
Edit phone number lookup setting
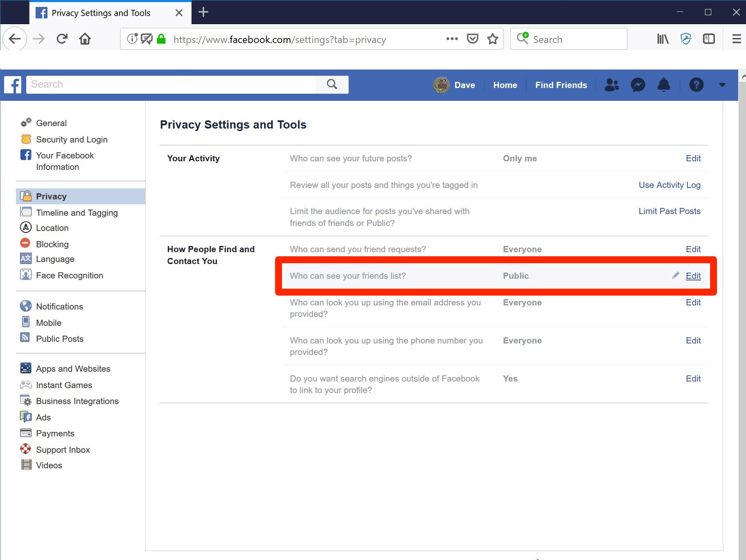pos(693,341)
